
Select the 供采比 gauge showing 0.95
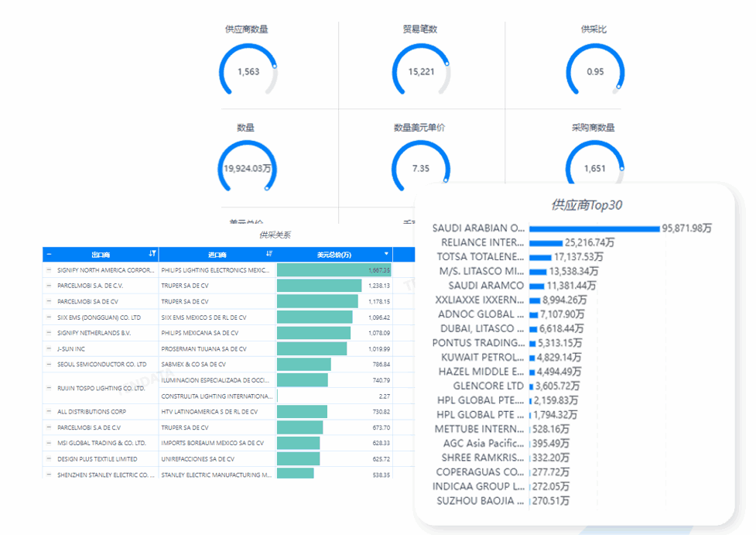(594, 71)
